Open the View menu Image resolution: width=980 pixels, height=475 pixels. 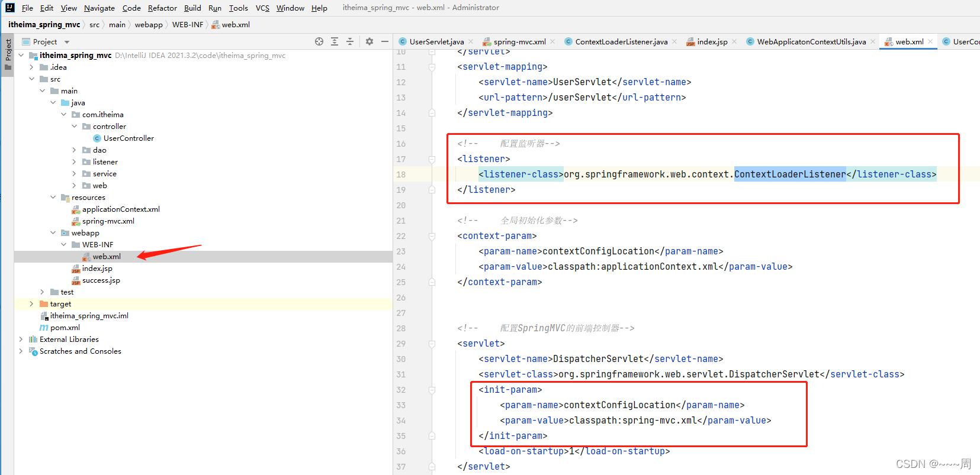coord(69,8)
